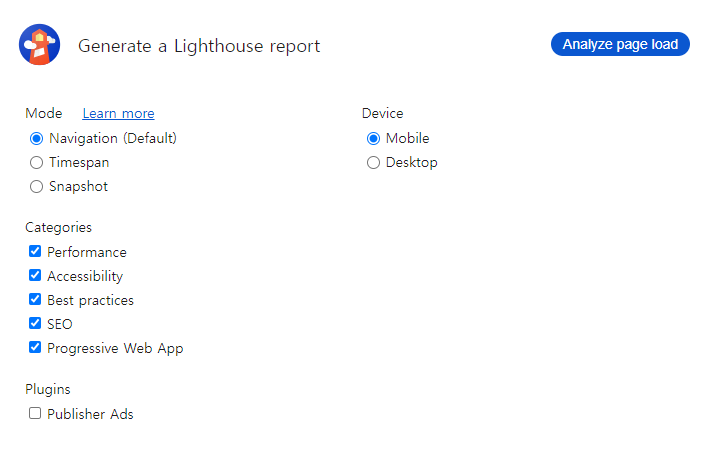Uncheck the Accessibility category

35,275
